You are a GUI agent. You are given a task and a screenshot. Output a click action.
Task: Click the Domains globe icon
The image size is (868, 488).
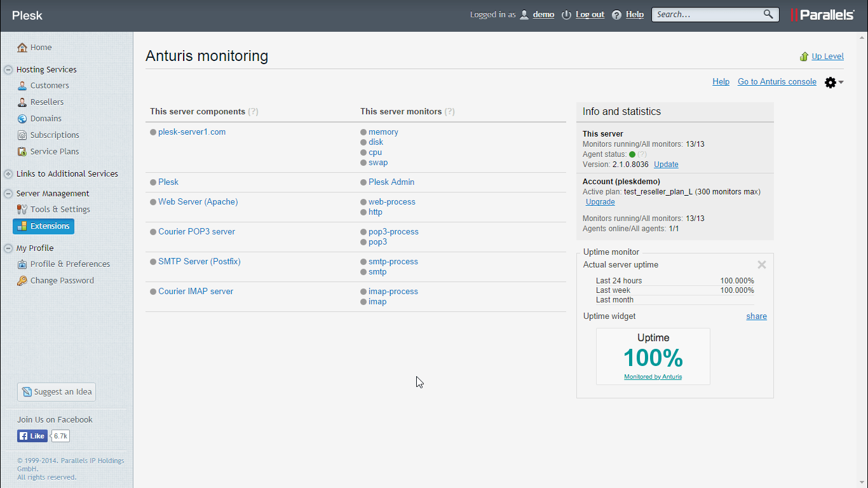pyautogui.click(x=22, y=119)
